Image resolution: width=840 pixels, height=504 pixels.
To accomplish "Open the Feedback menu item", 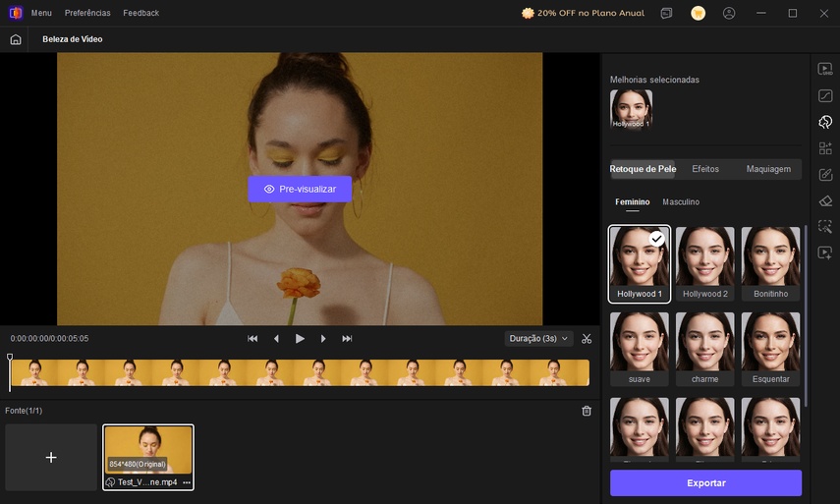I will [140, 13].
